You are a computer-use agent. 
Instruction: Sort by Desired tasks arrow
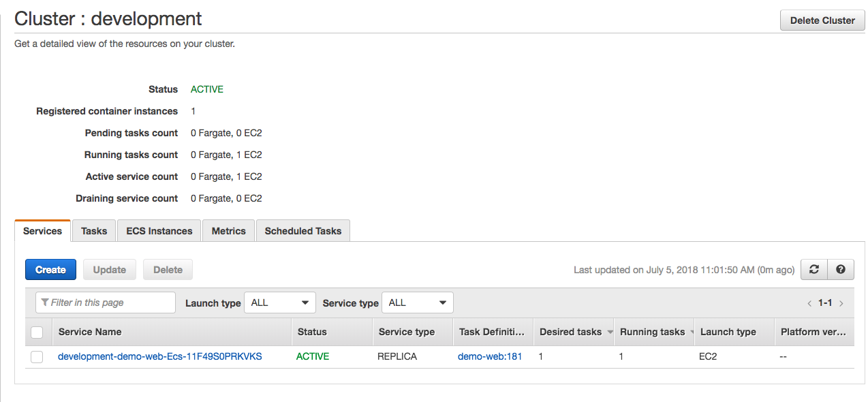[x=608, y=332]
